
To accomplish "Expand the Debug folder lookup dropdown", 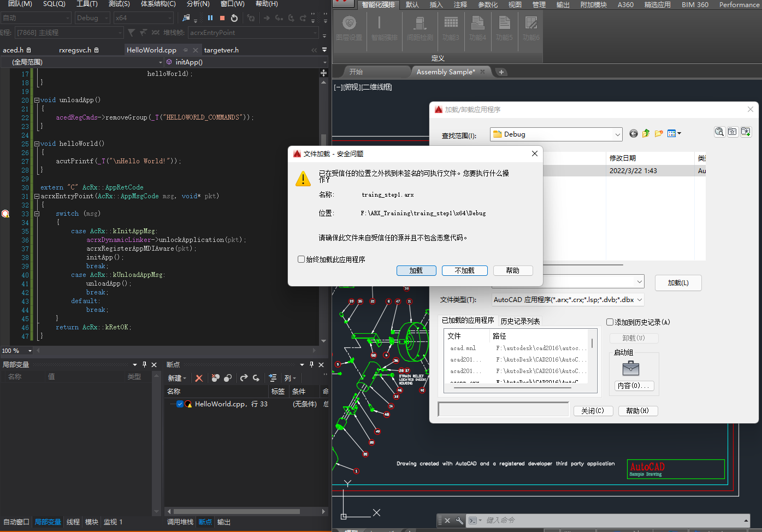I will [x=617, y=134].
